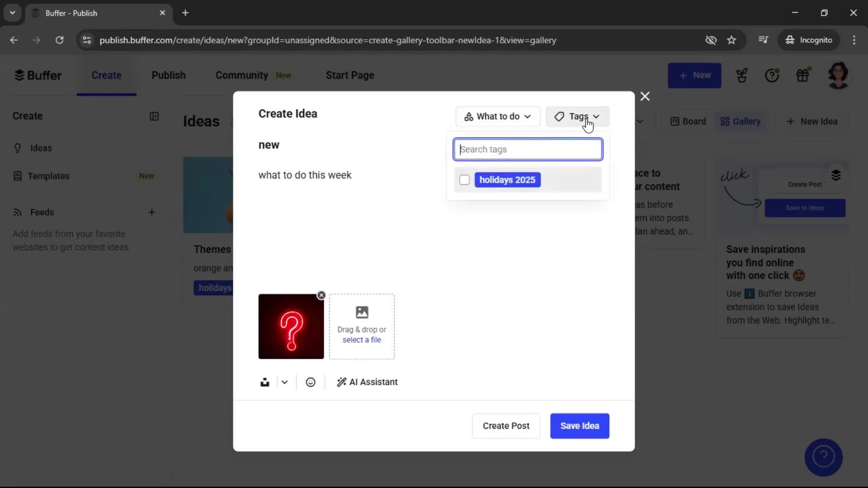868x488 pixels.
Task: Click the Create Post button
Action: click(x=505, y=426)
